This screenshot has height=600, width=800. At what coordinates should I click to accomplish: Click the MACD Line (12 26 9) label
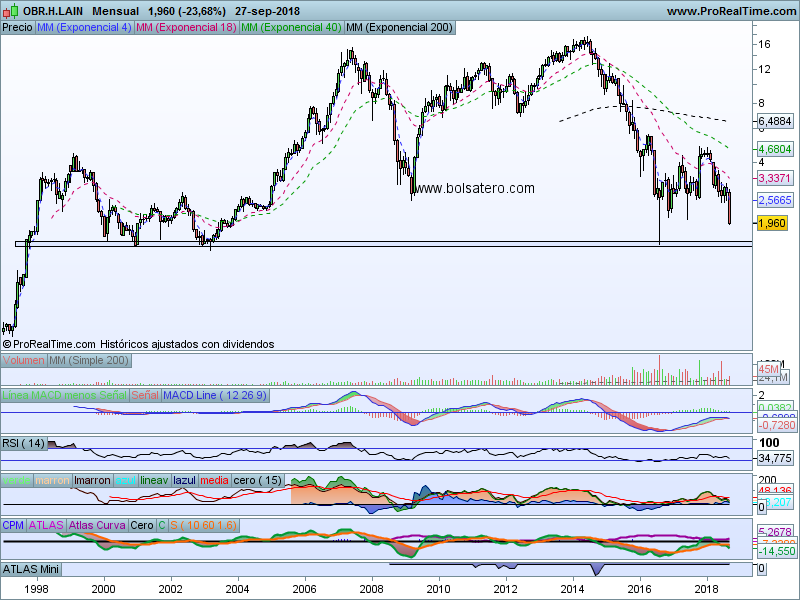pos(215,395)
